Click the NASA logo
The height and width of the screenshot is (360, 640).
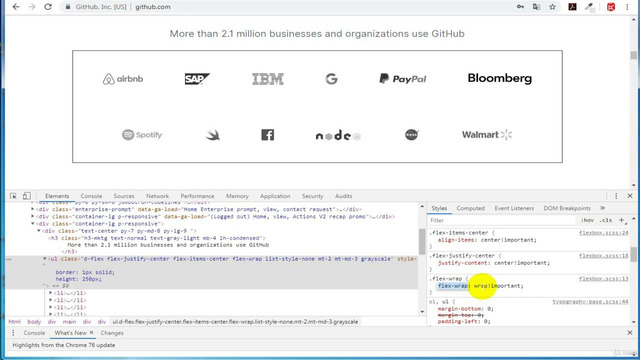point(412,134)
